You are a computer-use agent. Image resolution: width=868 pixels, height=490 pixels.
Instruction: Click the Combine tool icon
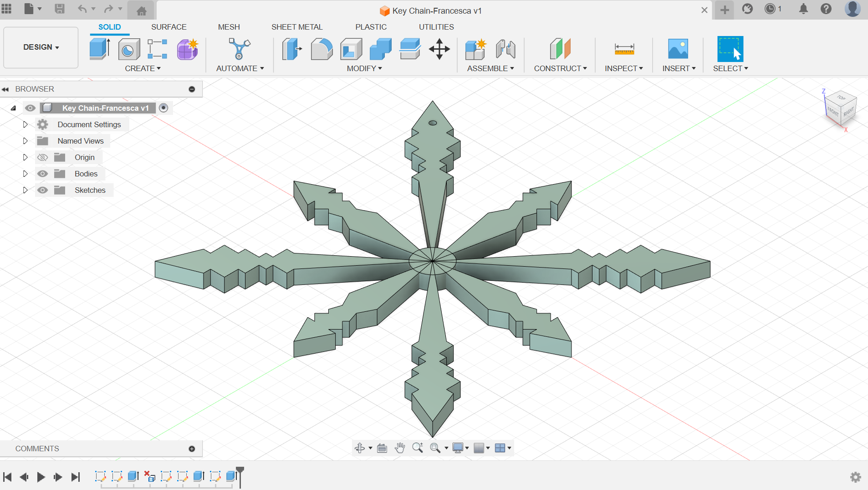click(x=381, y=49)
